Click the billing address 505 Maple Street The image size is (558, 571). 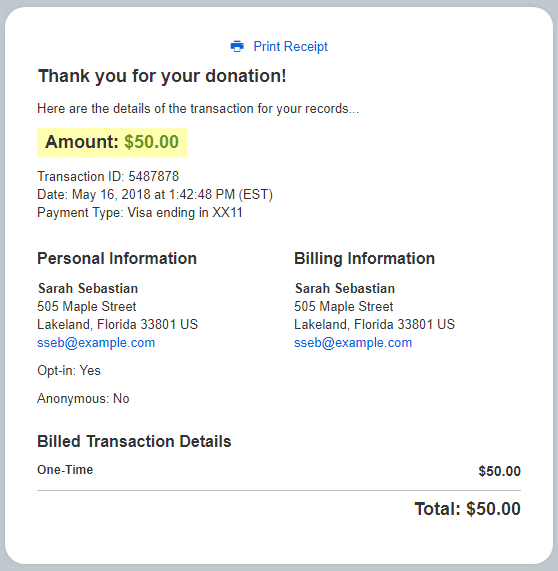[344, 307]
